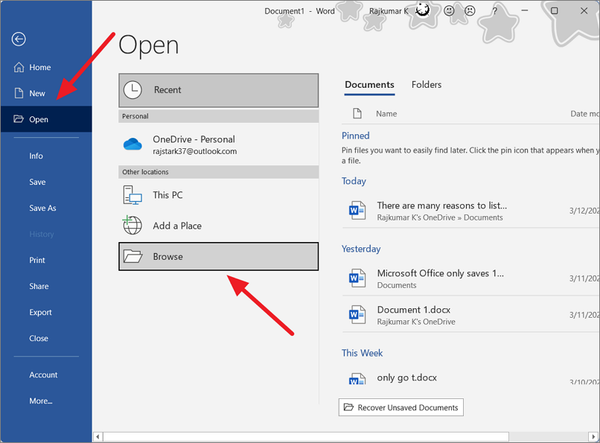Select Open in the left sidebar

46,119
